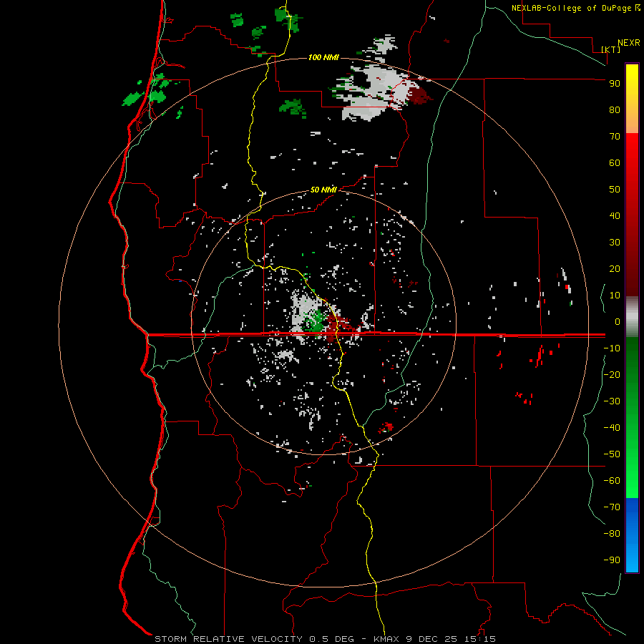
Task: Click the NEXR label above the color bar
Action: (629, 43)
